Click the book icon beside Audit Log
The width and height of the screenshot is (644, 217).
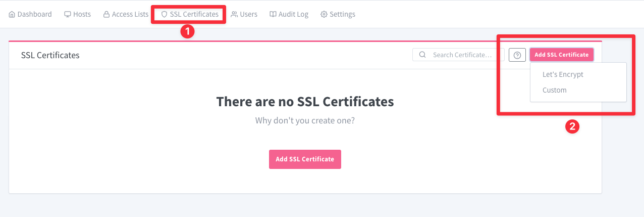click(273, 14)
